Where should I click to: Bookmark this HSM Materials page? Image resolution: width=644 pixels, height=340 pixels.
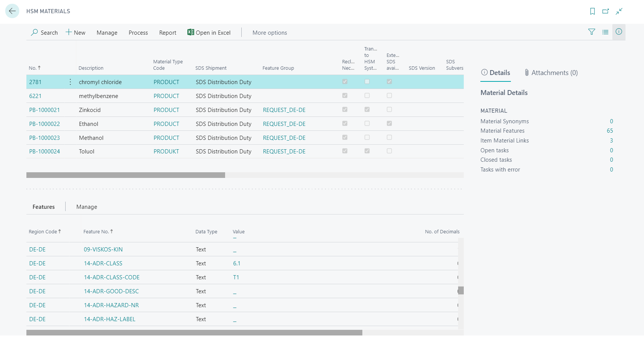(x=592, y=11)
